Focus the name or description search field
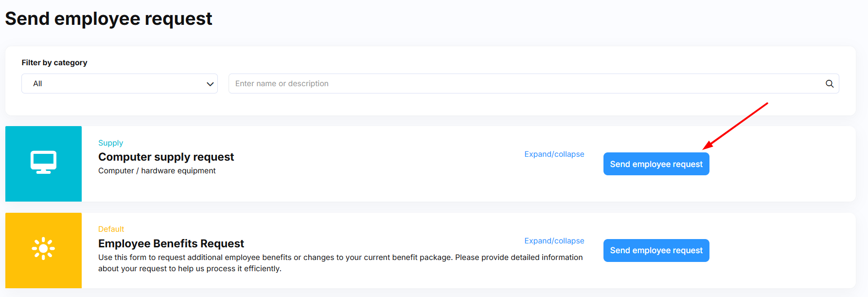 (x=525, y=84)
